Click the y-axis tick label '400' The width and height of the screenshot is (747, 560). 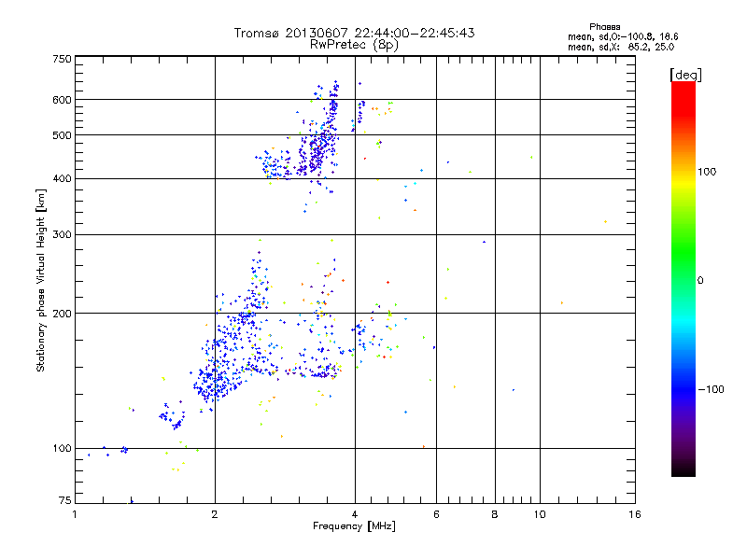tap(62, 178)
